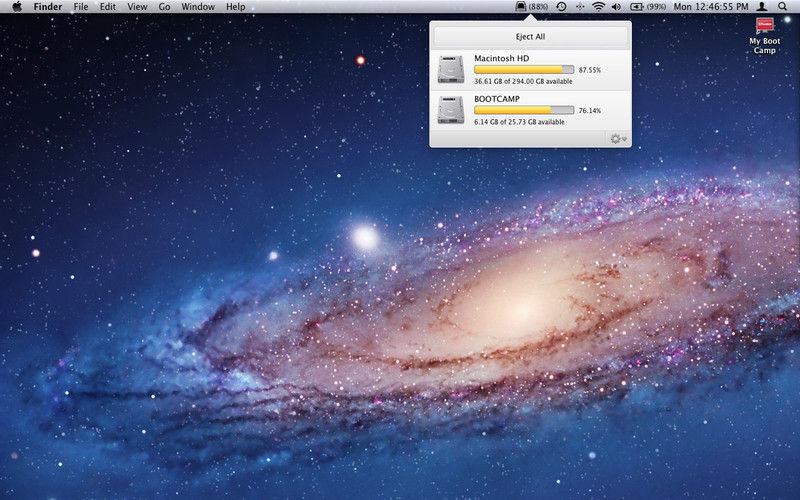Select the BOOTCAMP volume name
The height and width of the screenshot is (500, 800).
tap(497, 99)
